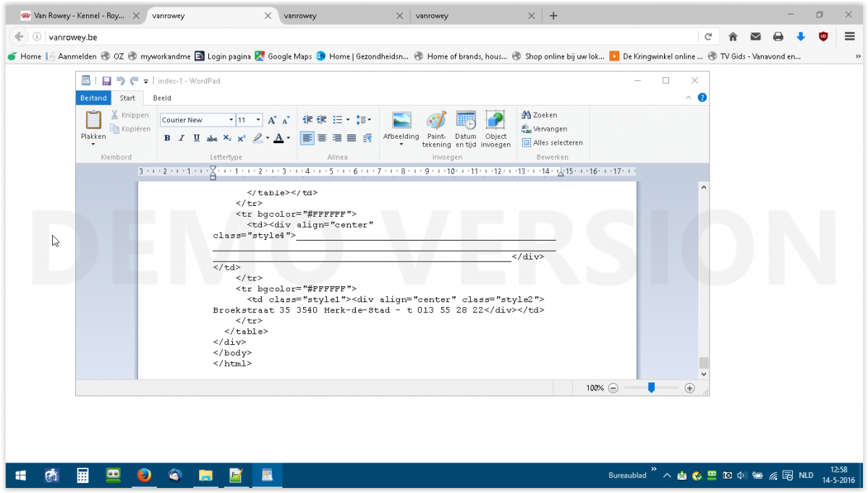The height and width of the screenshot is (493, 868).
Task: Click the Justify alignment icon
Action: coord(352,138)
